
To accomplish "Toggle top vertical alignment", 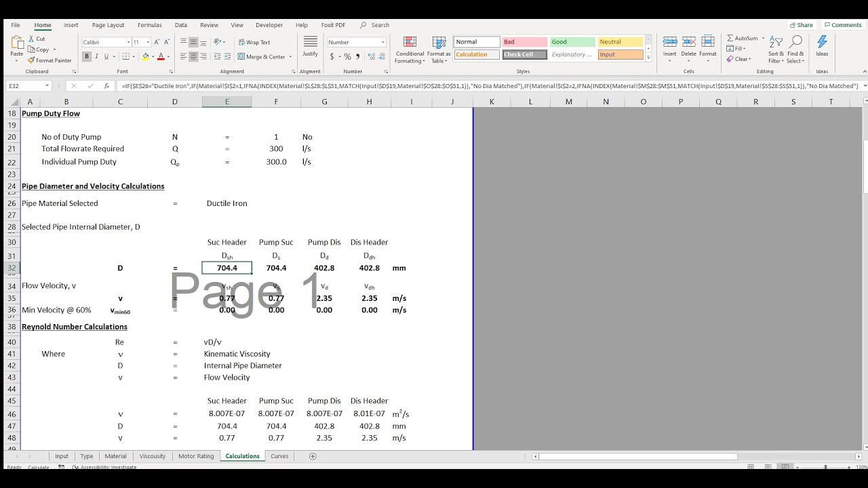I will pos(183,42).
